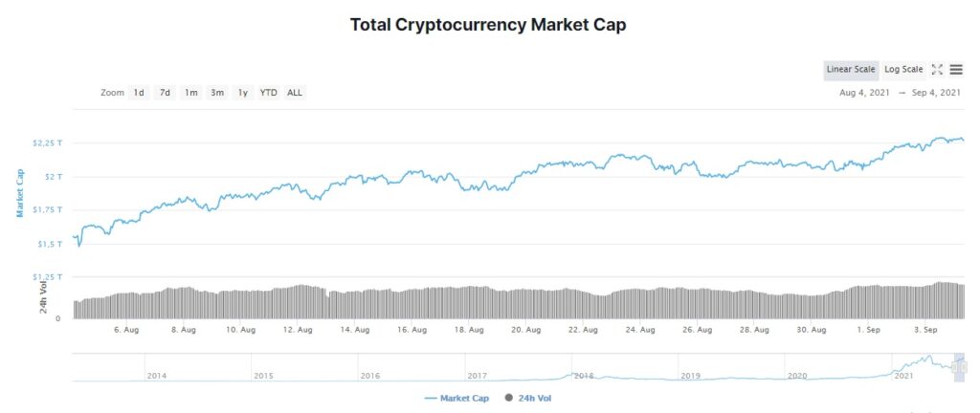Select YTD zoom range

point(269,93)
